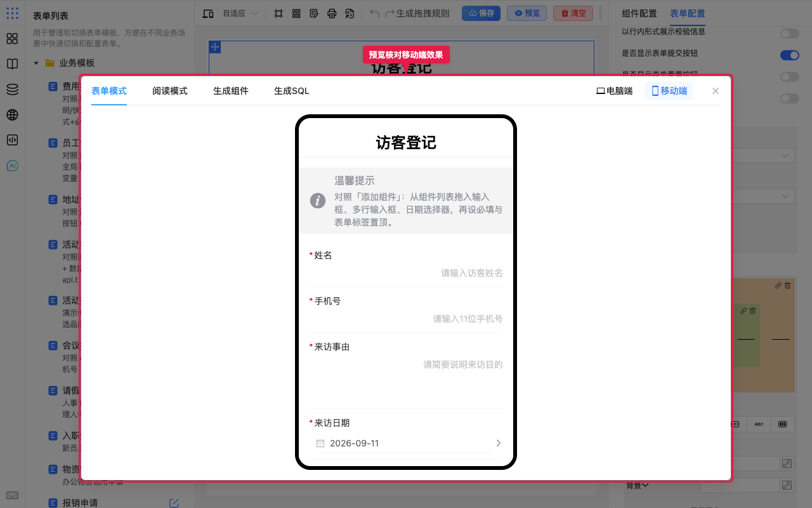Switch to 表单模式 tab
This screenshot has width=812, height=508.
click(109, 91)
